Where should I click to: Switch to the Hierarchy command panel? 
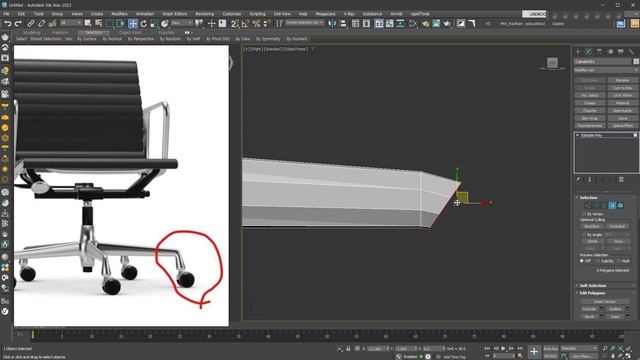point(599,51)
